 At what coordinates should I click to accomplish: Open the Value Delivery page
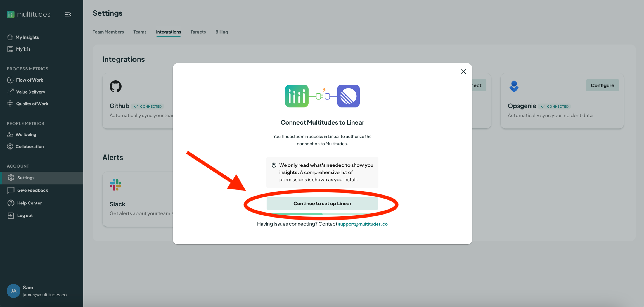tap(30, 92)
